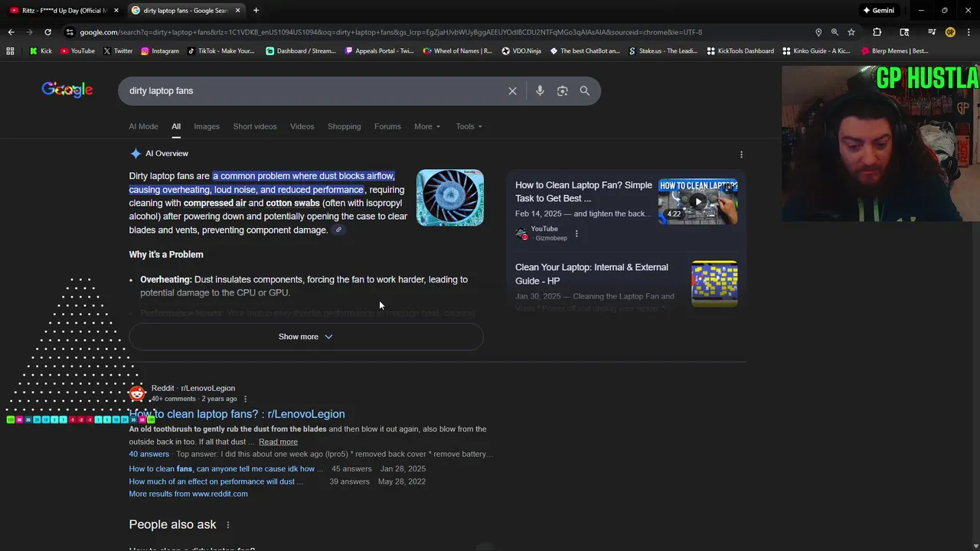Switch to Shopping results tab
The height and width of the screenshot is (551, 980).
click(x=345, y=127)
